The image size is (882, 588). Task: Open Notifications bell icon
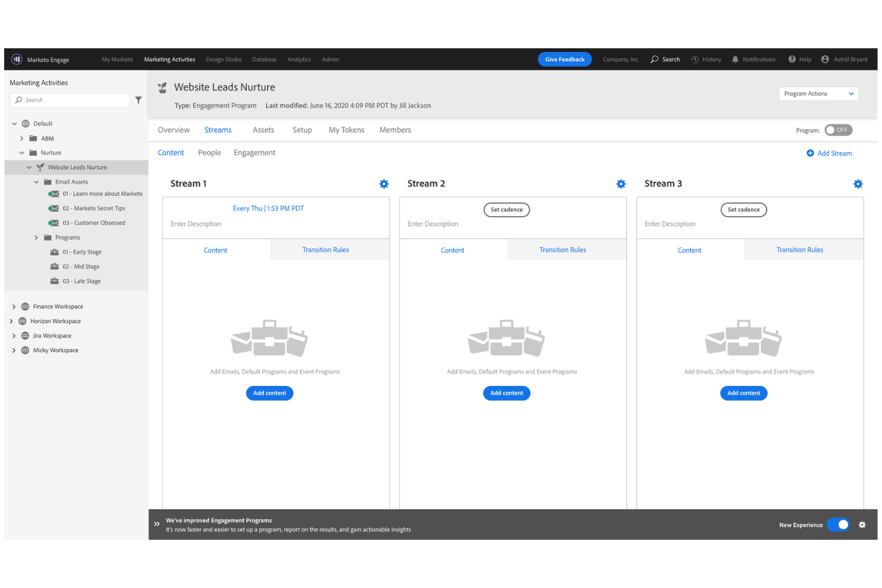click(735, 59)
